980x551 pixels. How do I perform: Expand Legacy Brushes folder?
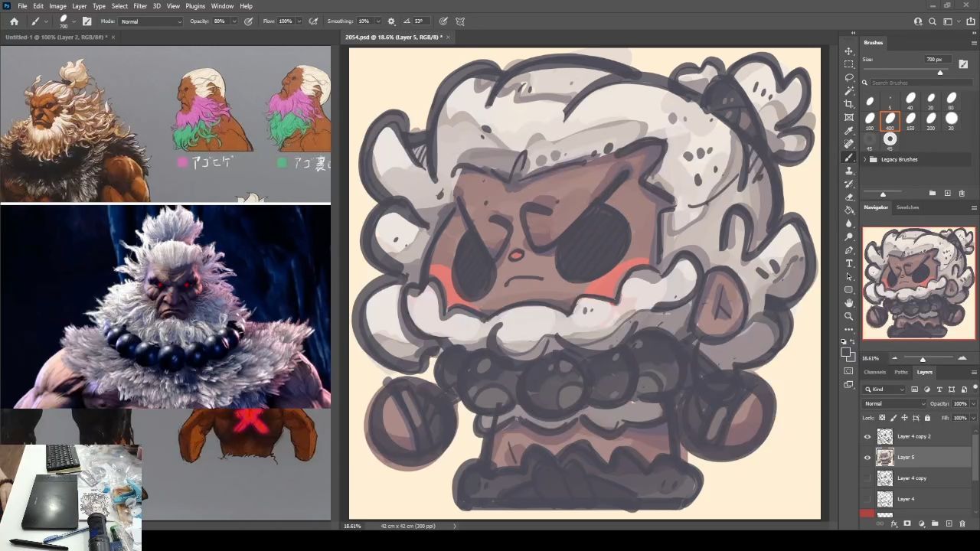865,159
